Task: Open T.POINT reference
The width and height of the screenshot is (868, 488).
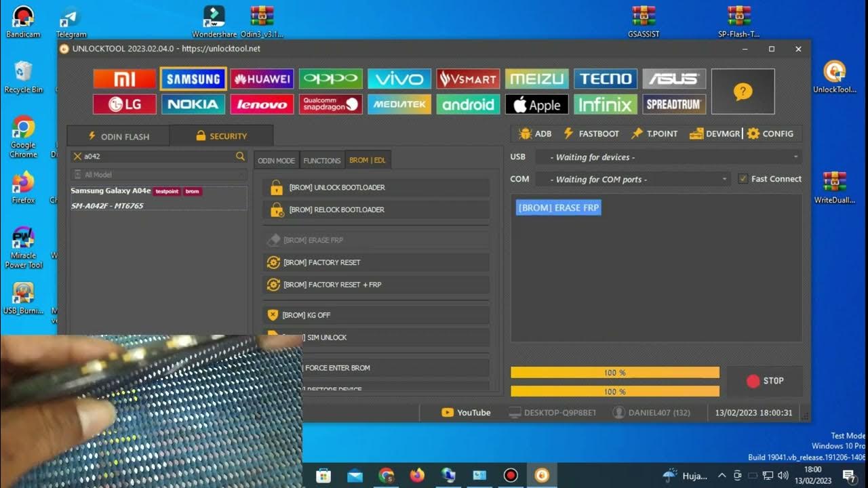Action: click(x=654, y=134)
